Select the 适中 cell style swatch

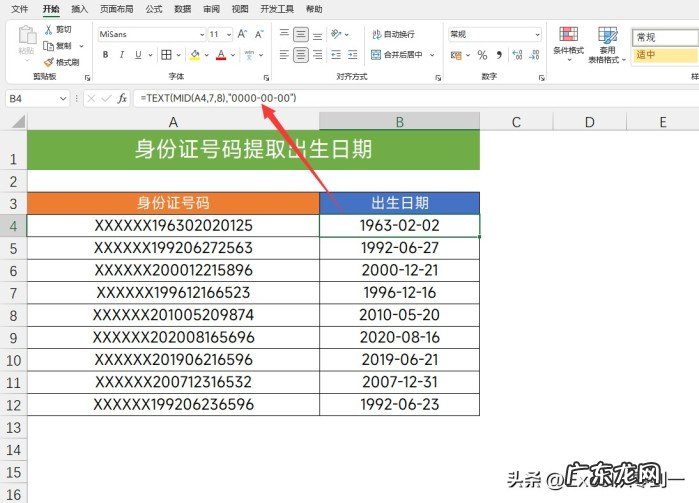666,55
